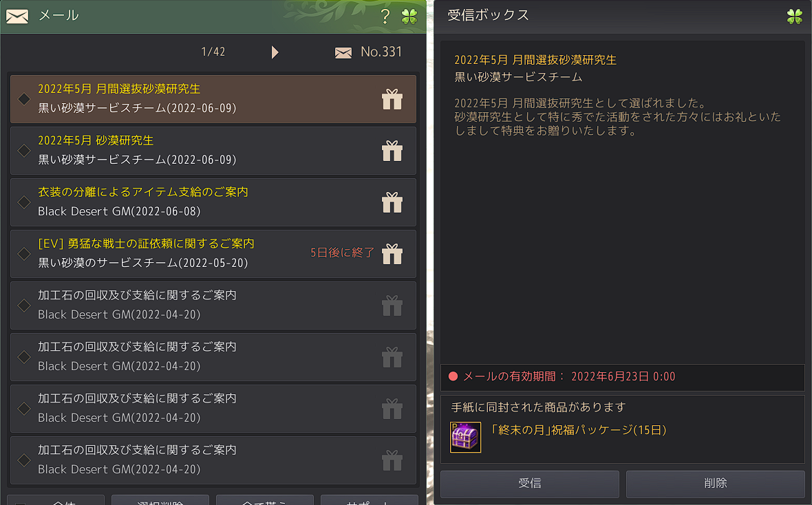Click the envelope icon beside No.331
The height and width of the screenshot is (505, 812).
(x=343, y=52)
